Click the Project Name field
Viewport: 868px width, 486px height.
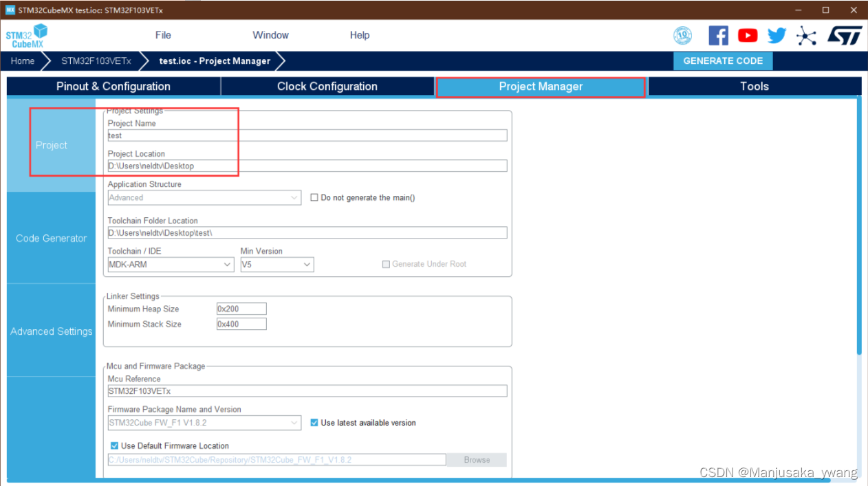pos(307,135)
